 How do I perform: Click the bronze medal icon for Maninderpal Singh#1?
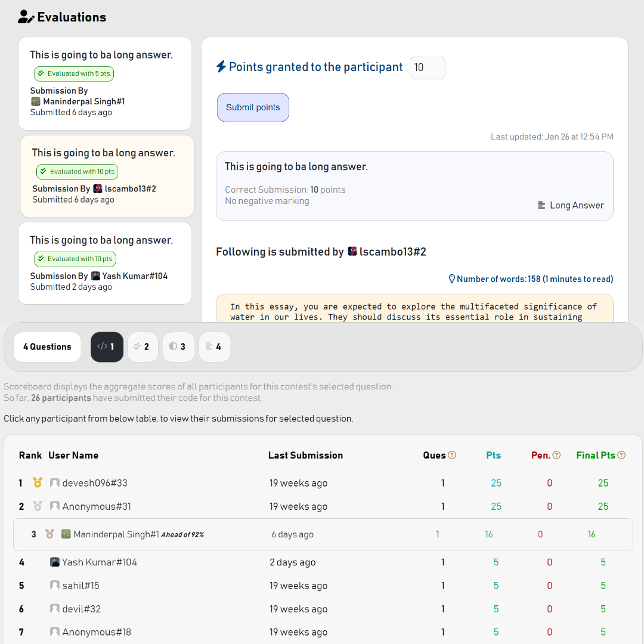click(x=49, y=534)
